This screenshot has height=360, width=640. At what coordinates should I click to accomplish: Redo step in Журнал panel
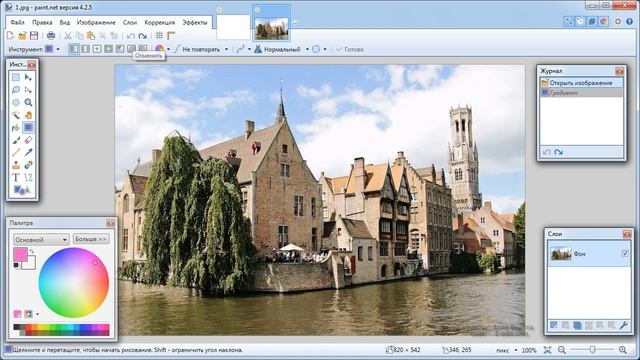(x=558, y=152)
